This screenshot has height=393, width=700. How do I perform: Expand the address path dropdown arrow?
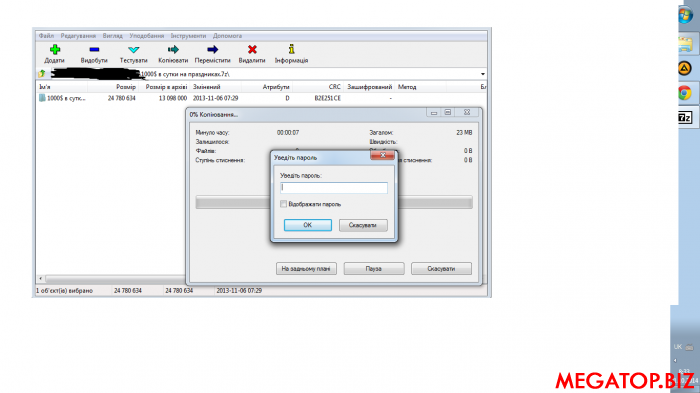click(483, 74)
